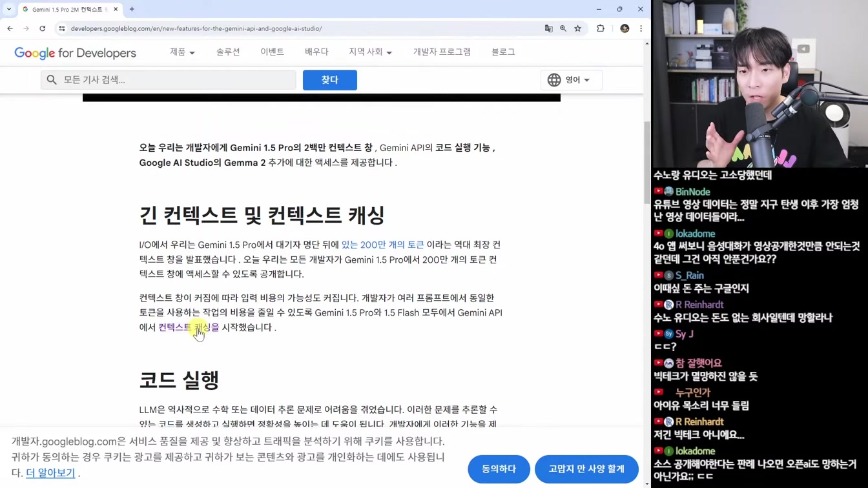Open the tab search dropdown arrow
Viewport: 868px width, 488px height.
[x=9, y=9]
